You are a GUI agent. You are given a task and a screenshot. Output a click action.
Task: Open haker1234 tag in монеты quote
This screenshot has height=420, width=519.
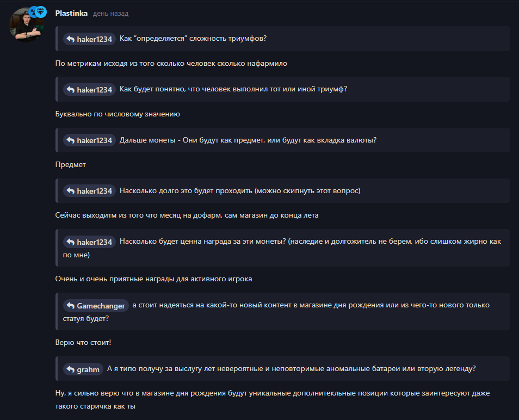pyautogui.click(x=89, y=140)
